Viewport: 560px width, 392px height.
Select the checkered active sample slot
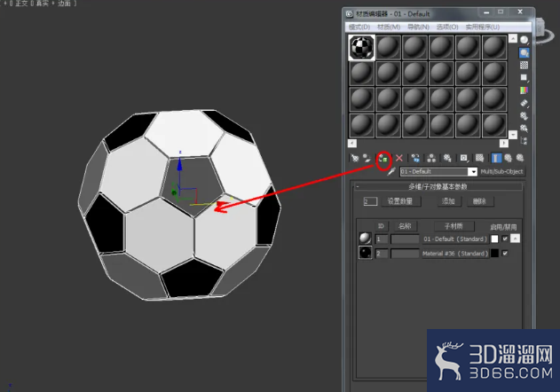(x=361, y=47)
